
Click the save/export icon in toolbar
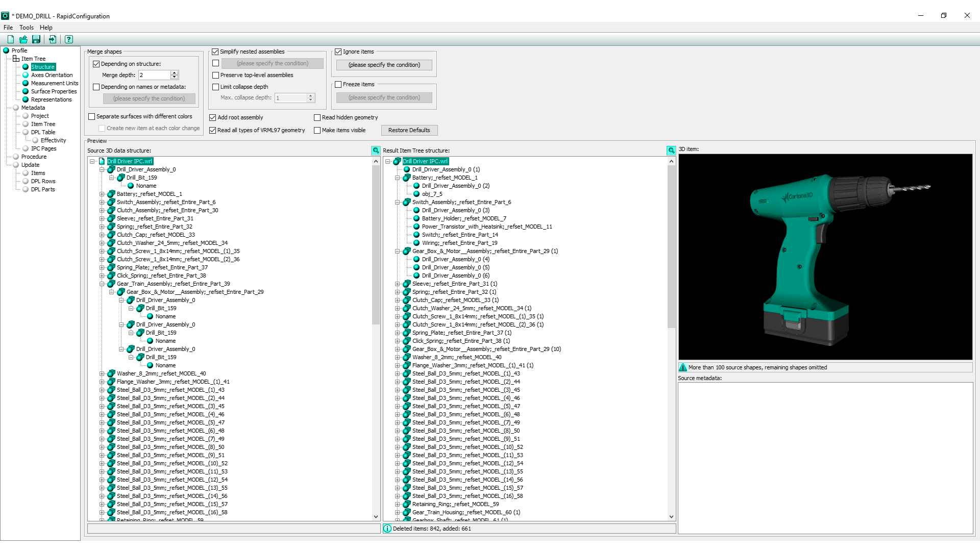[x=36, y=39]
